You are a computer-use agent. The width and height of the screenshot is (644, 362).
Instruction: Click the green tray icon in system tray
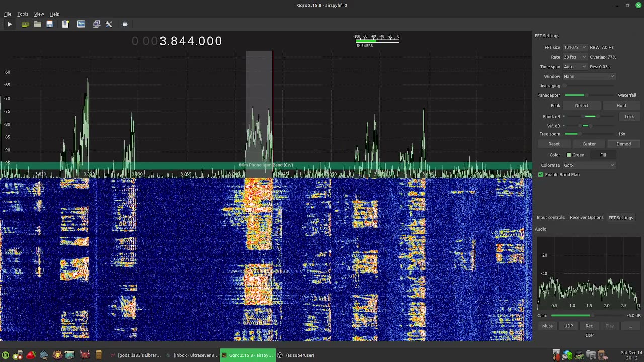[x=568, y=355]
